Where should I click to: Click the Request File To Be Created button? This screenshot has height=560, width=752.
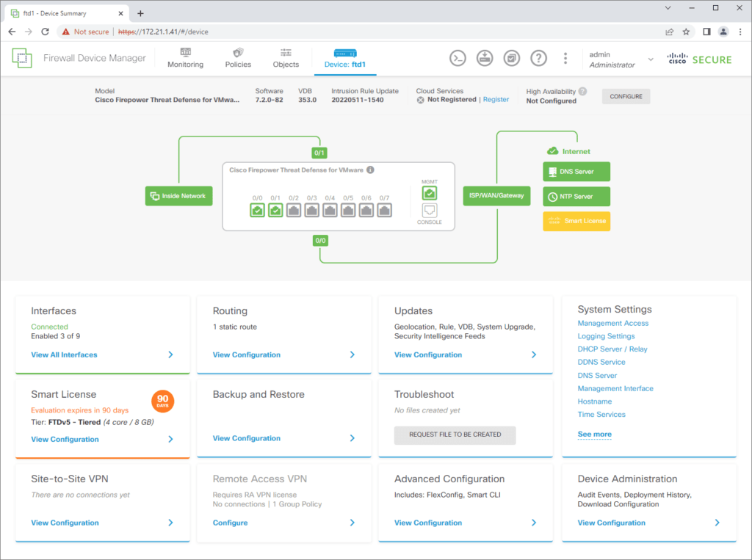(x=455, y=434)
